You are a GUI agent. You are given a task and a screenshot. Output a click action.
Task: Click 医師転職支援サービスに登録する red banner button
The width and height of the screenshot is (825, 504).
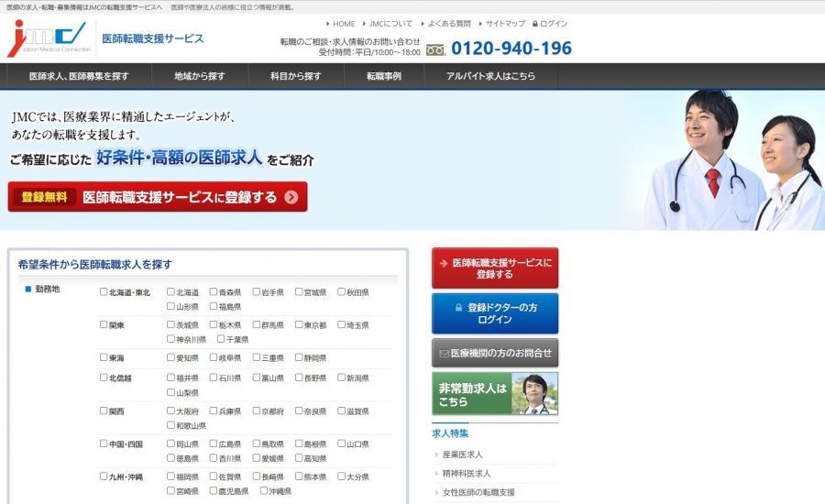pyautogui.click(x=158, y=197)
